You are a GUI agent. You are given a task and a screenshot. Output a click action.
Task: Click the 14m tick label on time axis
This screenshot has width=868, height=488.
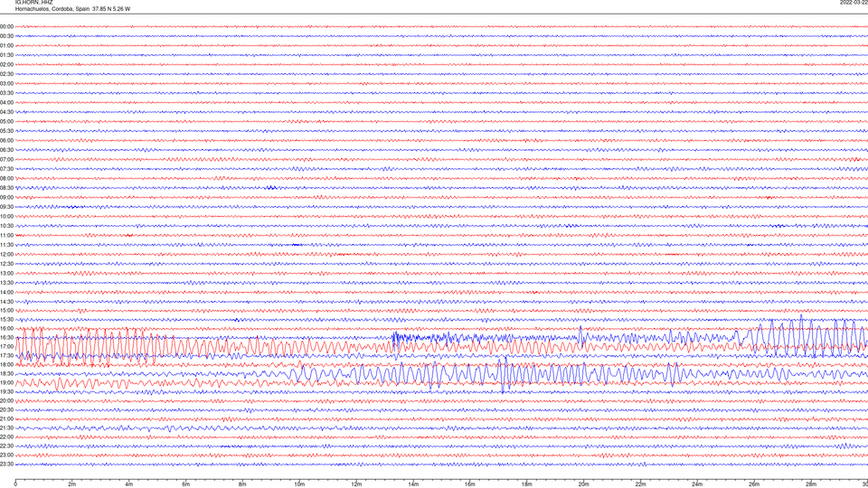point(413,484)
